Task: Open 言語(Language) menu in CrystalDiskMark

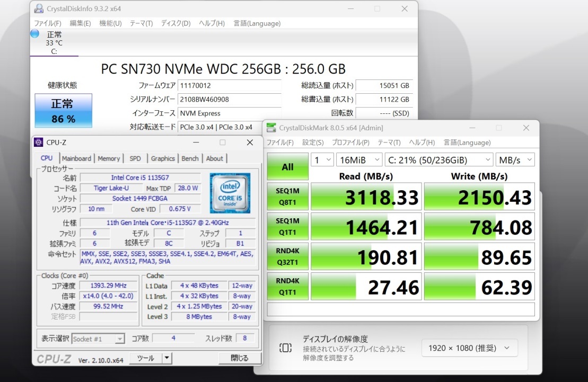Action: 467,143
